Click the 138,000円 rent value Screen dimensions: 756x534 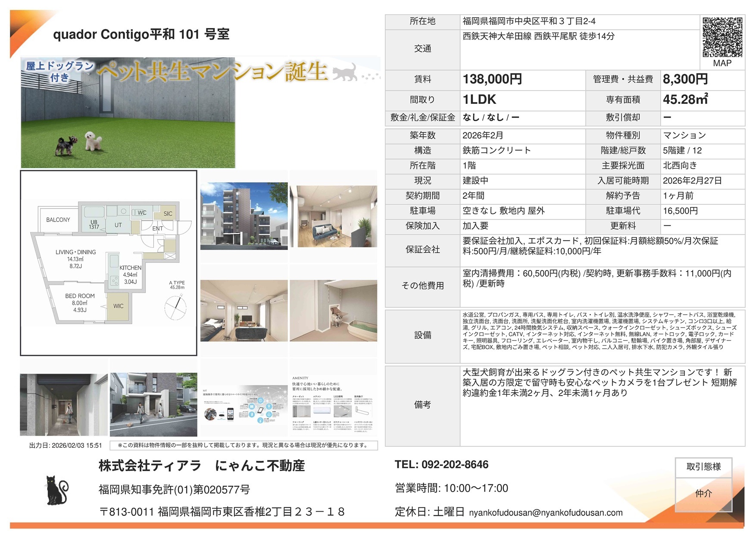(x=492, y=79)
